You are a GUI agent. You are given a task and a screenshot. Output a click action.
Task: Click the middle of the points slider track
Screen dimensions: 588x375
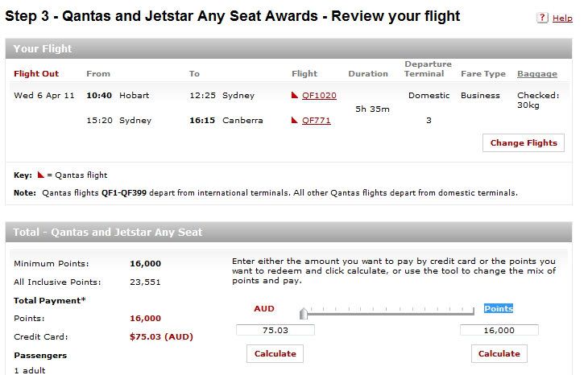pos(389,313)
